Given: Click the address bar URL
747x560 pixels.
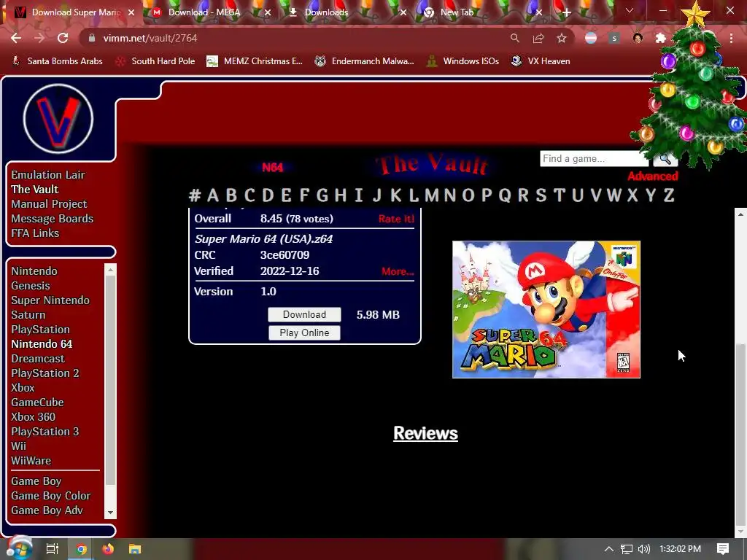Looking at the screenshot, I should (150, 38).
